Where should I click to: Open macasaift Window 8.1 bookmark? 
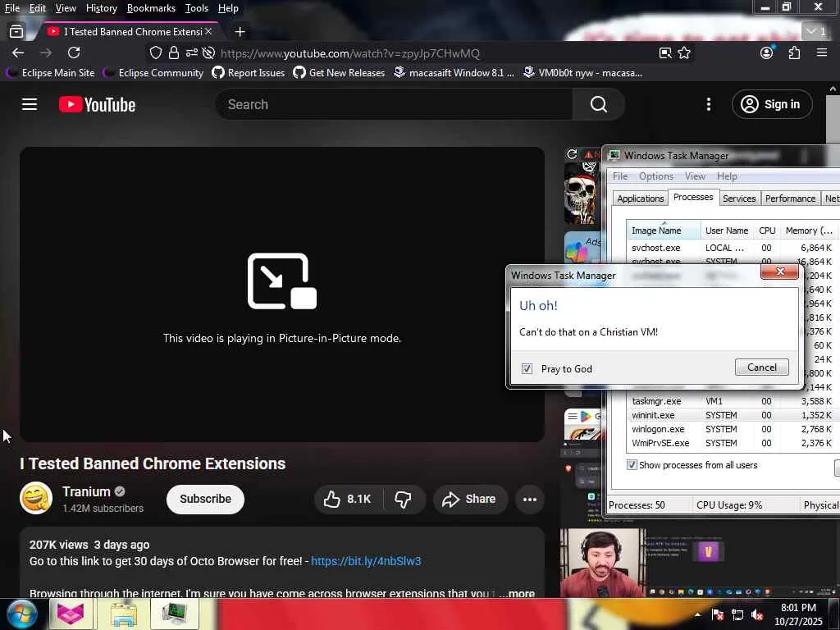pos(454,72)
